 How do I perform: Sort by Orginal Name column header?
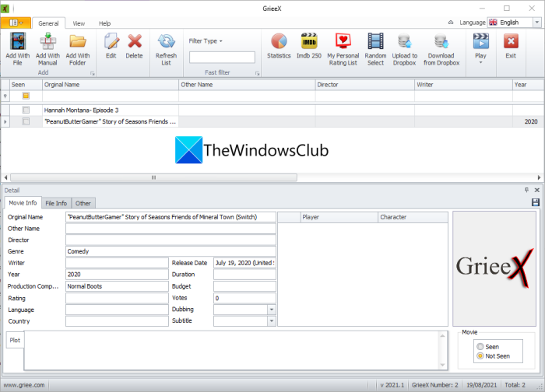click(111, 85)
